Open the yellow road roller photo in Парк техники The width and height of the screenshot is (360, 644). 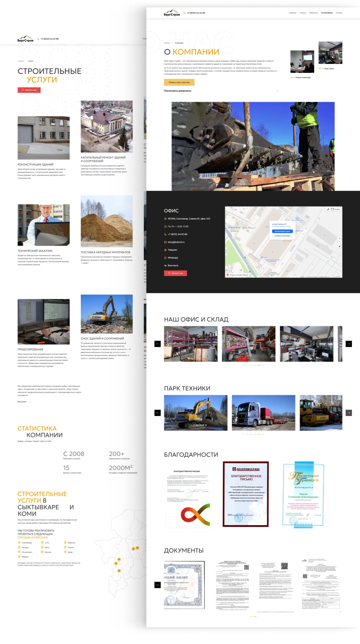click(x=321, y=413)
